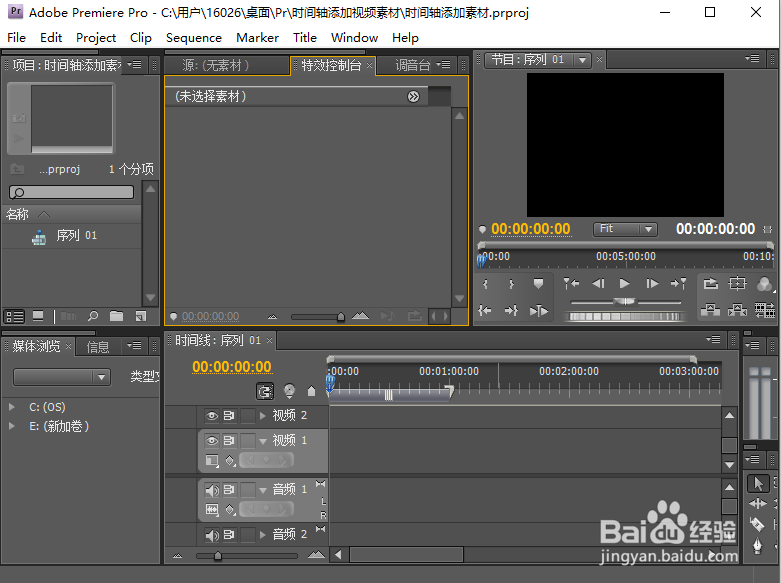This screenshot has width=781, height=583.
Task: Click the Loop button in Program monitor
Action: click(x=710, y=284)
